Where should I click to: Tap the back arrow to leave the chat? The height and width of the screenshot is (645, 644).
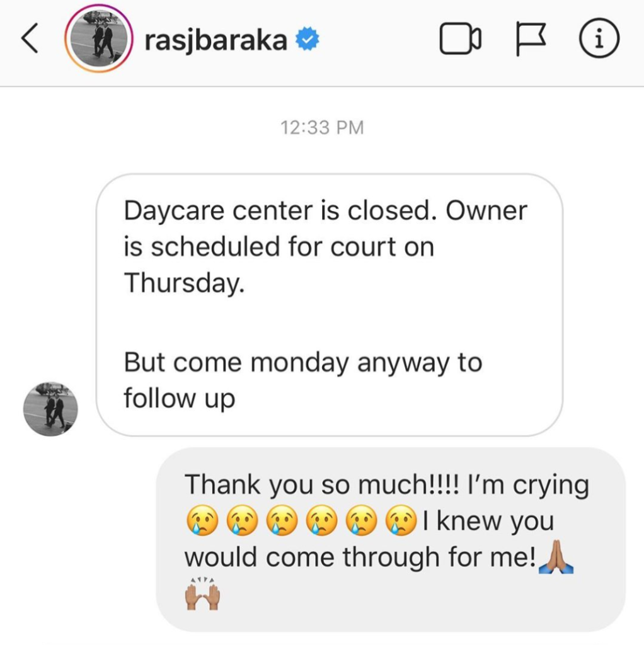click(x=30, y=38)
